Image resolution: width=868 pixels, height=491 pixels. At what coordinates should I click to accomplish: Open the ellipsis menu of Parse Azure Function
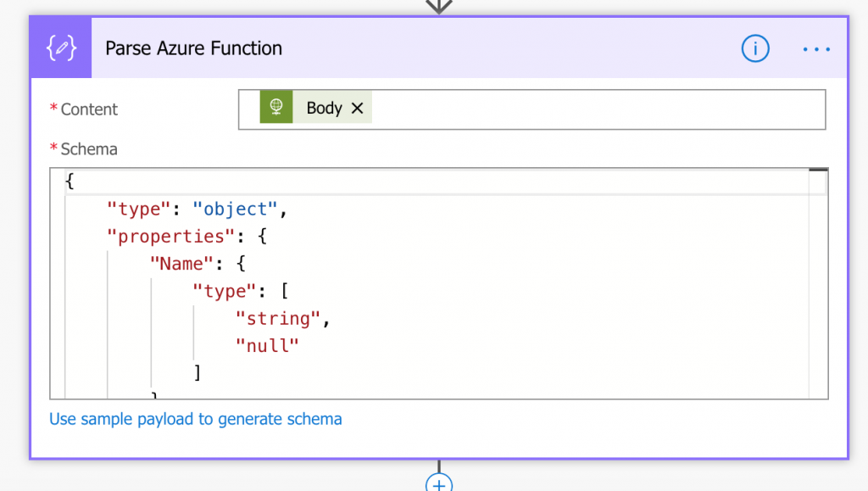click(x=816, y=49)
